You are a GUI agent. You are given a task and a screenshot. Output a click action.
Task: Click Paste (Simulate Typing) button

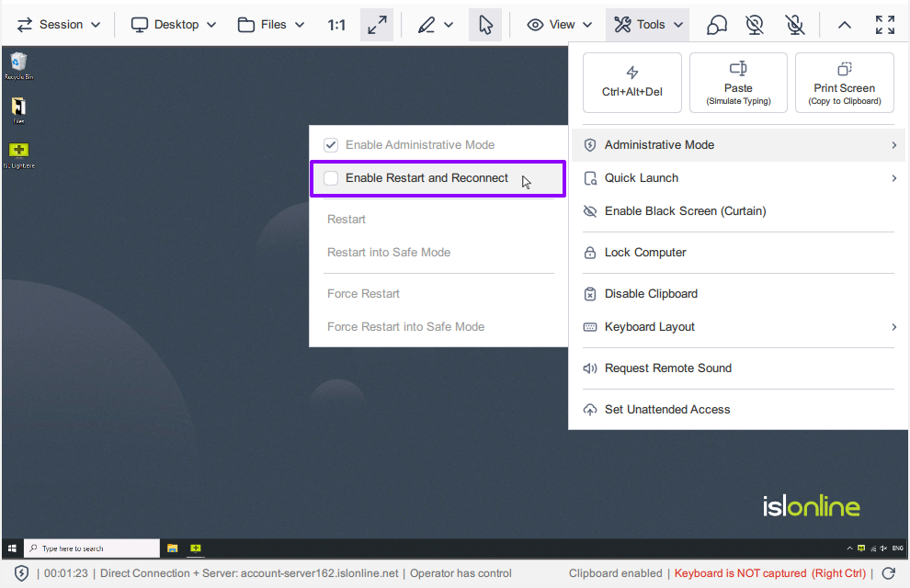coord(738,83)
